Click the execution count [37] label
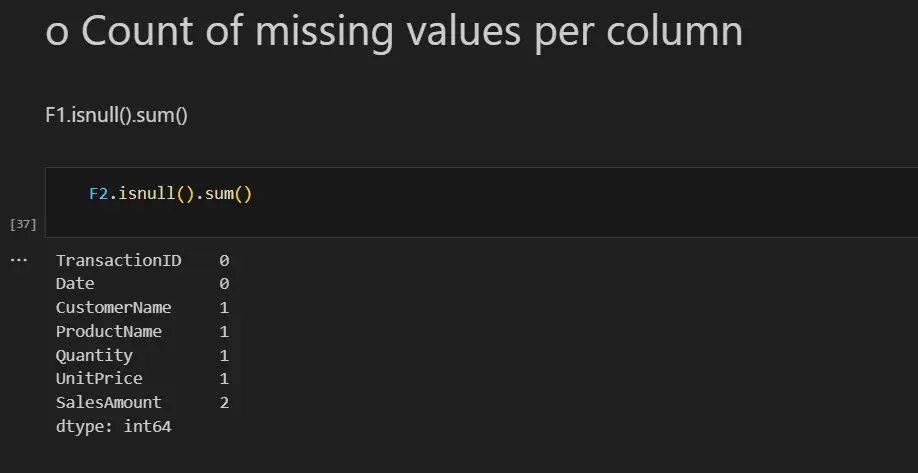918x473 pixels. [x=21, y=224]
